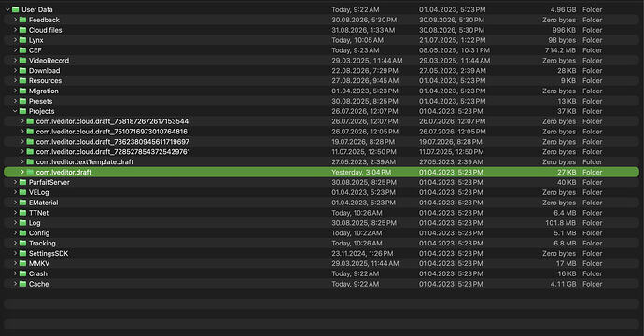
Task: Click the Cloud files folder icon
Action: [x=23, y=30]
